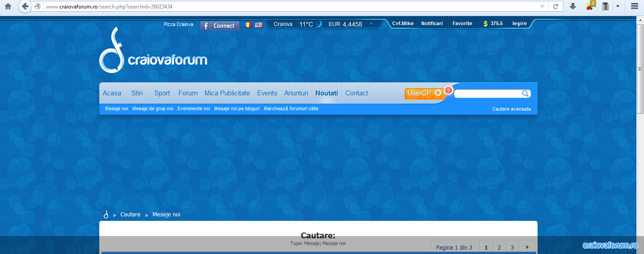Image resolution: width=644 pixels, height=254 pixels.
Task: Open the Mica Publicitate tab
Action: (227, 93)
